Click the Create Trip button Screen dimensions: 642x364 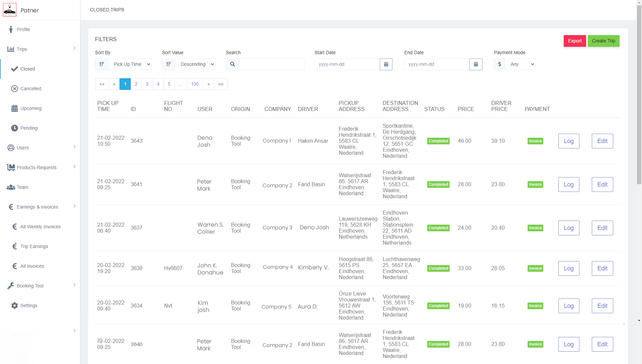pyautogui.click(x=603, y=41)
